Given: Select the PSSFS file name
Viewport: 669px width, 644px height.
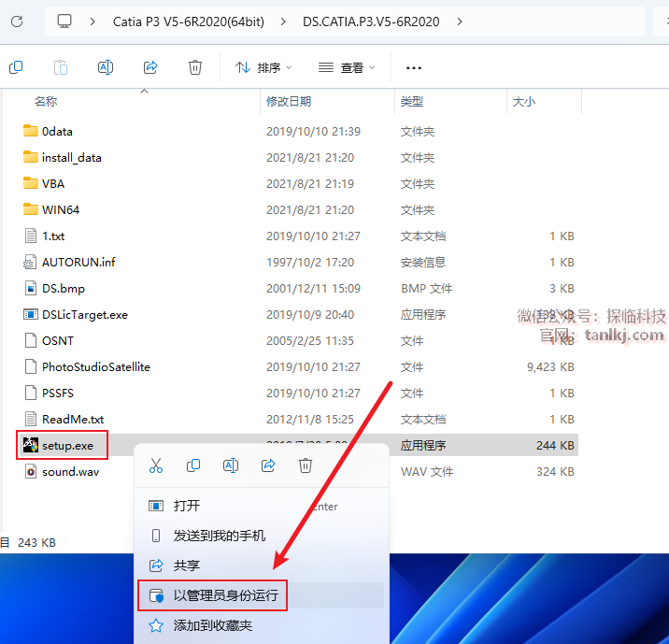Looking at the screenshot, I should tap(58, 394).
